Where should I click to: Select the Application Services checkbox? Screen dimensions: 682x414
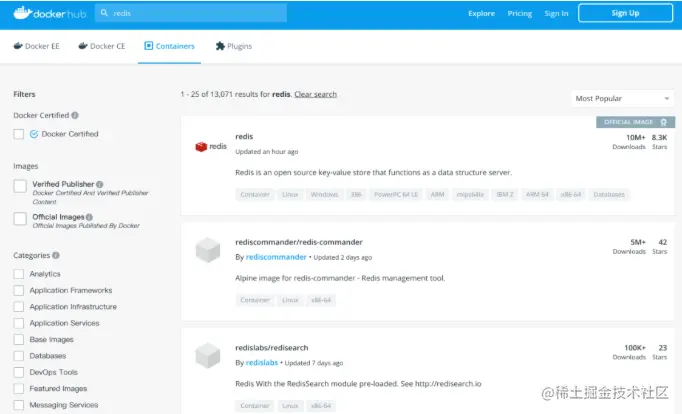tap(19, 323)
